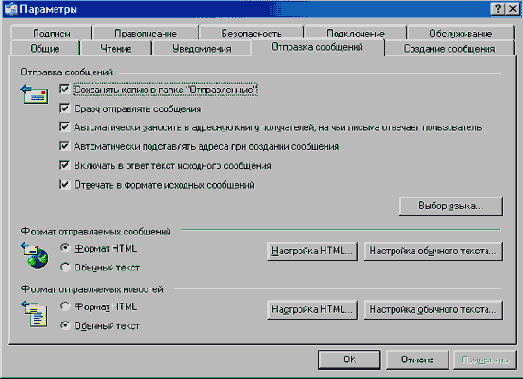
Task: Open the Создание сообщения tab
Action: point(449,48)
